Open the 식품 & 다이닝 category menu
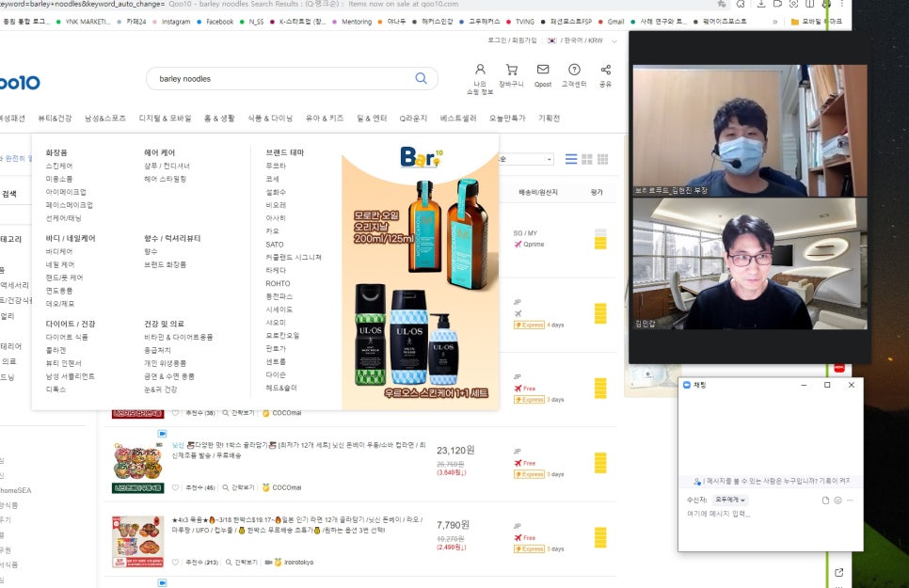909x588 pixels. click(270, 119)
